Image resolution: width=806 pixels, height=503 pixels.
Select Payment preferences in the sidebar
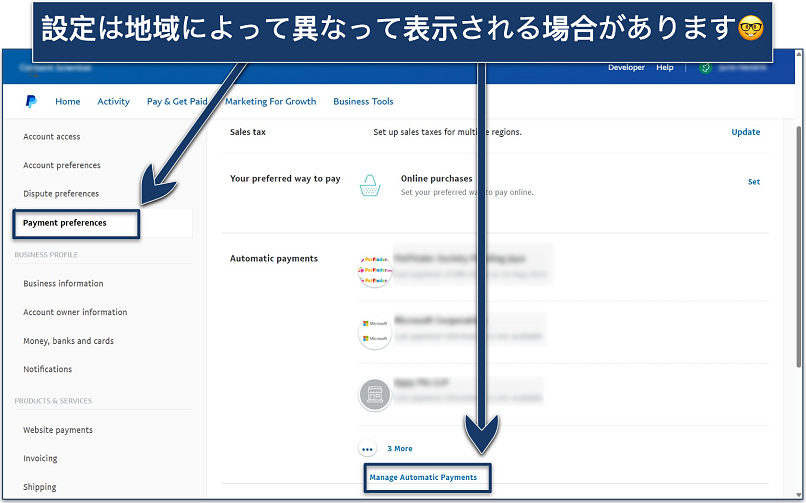[65, 223]
